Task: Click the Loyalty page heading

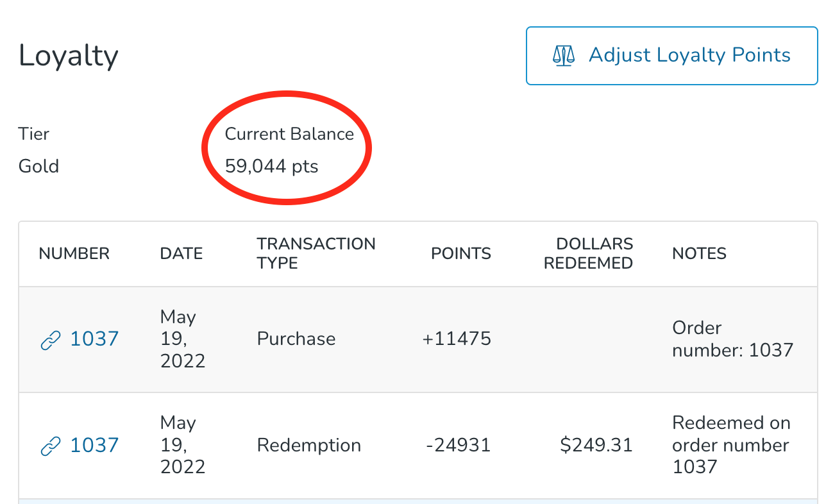Action: (68, 55)
